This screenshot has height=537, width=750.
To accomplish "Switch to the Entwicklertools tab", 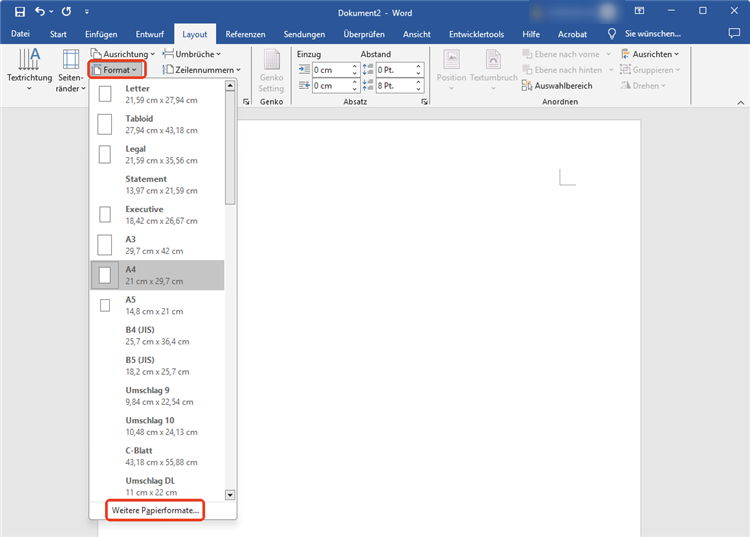I will tap(476, 34).
